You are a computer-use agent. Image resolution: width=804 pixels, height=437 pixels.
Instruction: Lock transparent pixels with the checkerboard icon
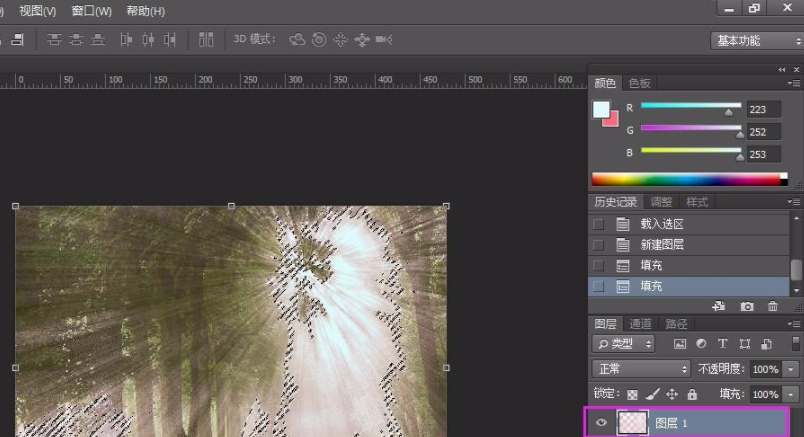[632, 394]
